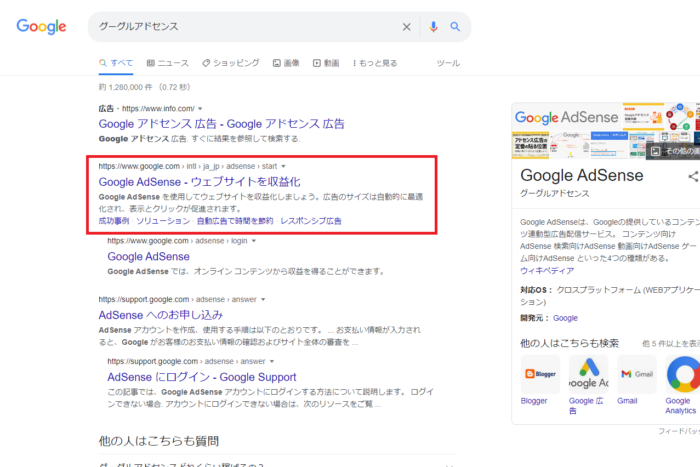Open the 成功事例 sitelink

[114, 221]
